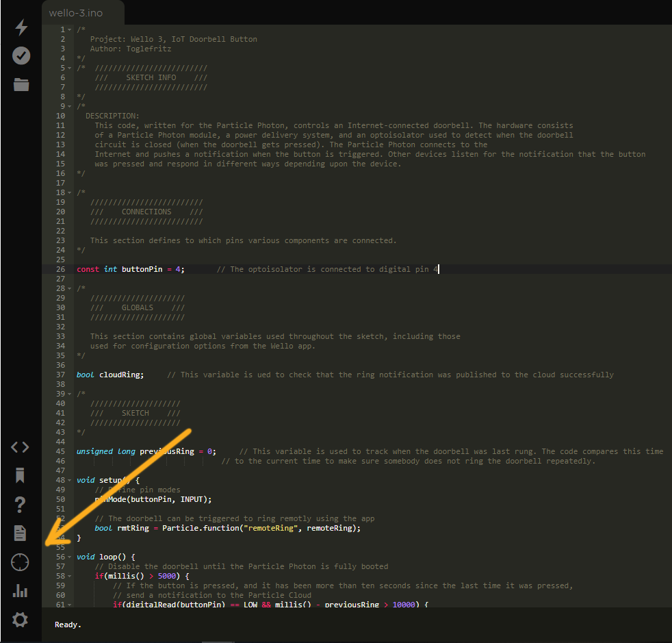
Task: Collapse the setup function at line 48
Action: 69,481
